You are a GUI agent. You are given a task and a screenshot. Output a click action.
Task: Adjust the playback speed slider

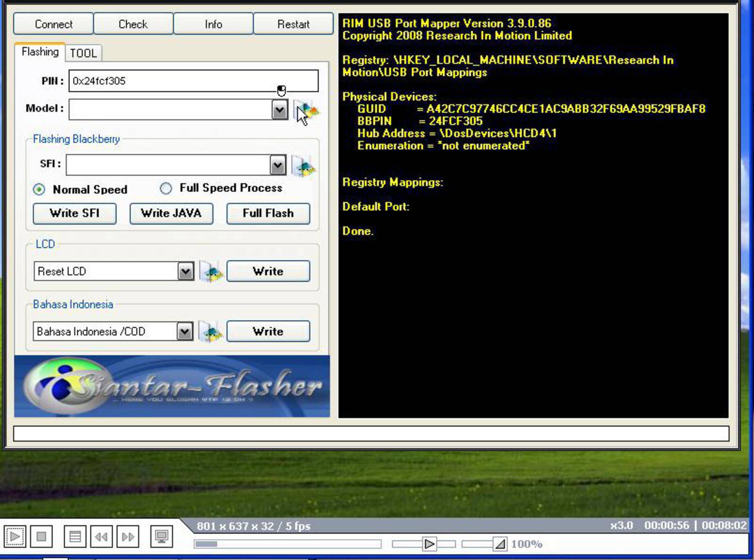pos(424,544)
